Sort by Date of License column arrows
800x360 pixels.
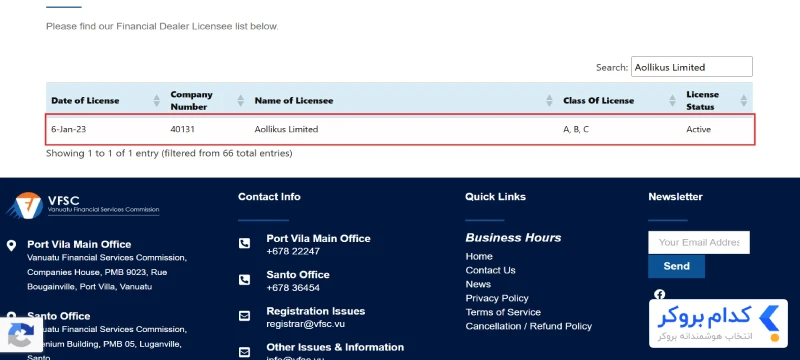click(x=157, y=100)
